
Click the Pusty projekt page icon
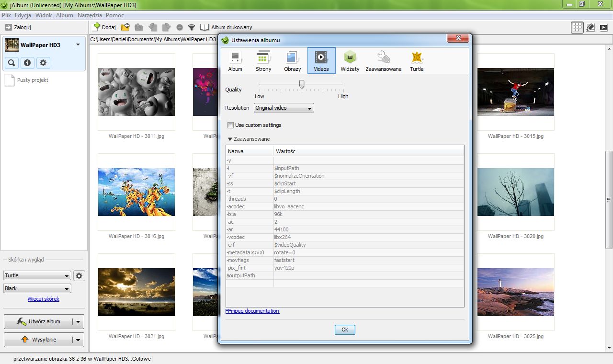tap(9, 80)
